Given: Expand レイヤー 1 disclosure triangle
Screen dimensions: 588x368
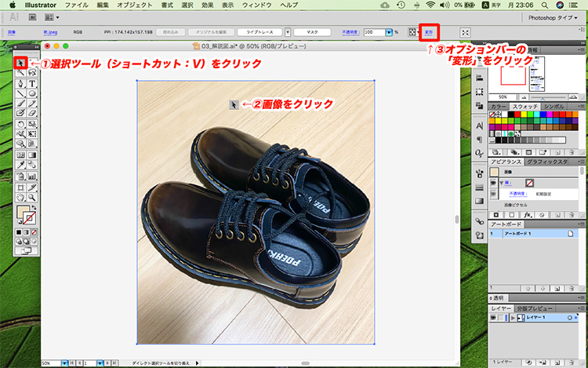Looking at the screenshot, I should pyautogui.click(x=513, y=318).
